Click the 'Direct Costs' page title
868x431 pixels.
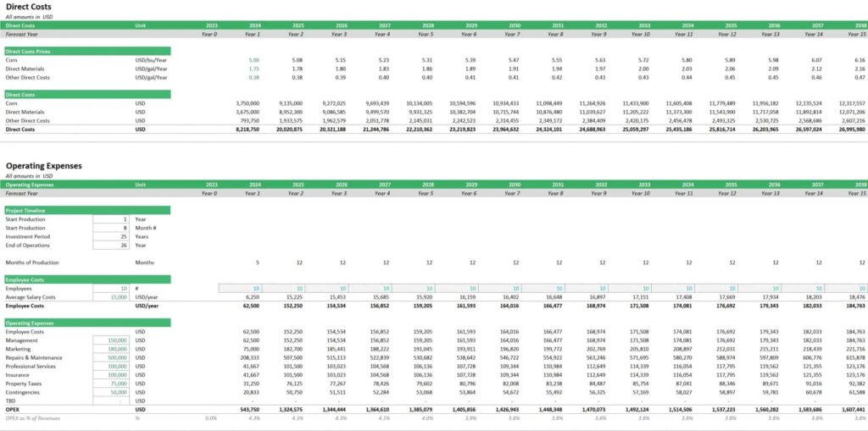[x=28, y=7]
